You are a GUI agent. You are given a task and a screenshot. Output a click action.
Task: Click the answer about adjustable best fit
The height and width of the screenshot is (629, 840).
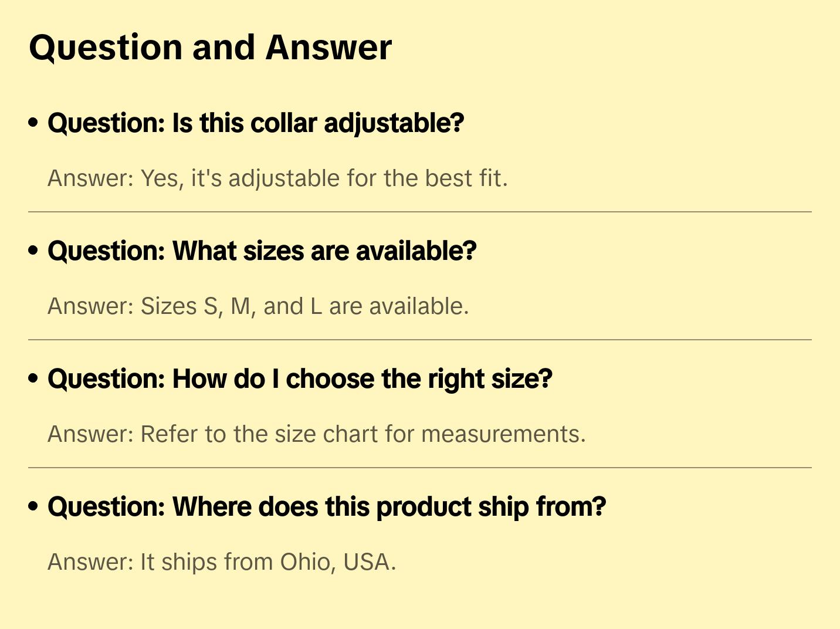tap(277, 178)
